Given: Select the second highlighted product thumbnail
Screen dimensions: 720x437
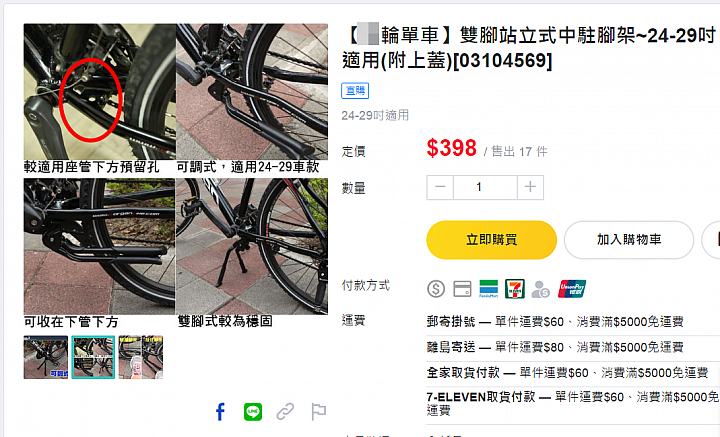Looking at the screenshot, I should 93,357.
